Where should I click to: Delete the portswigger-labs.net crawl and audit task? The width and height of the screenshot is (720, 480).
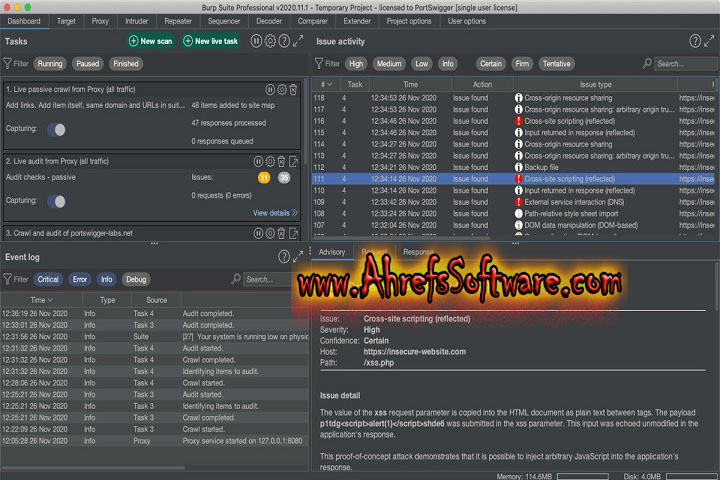tap(281, 233)
